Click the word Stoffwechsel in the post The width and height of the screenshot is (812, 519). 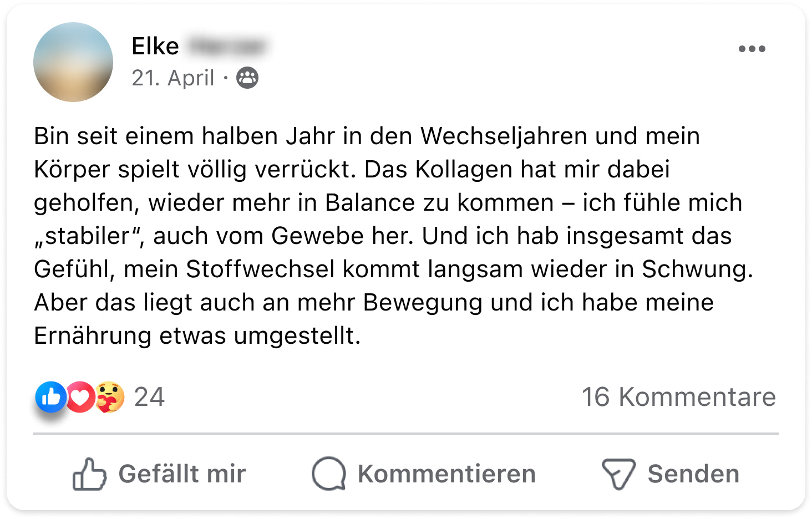260,269
